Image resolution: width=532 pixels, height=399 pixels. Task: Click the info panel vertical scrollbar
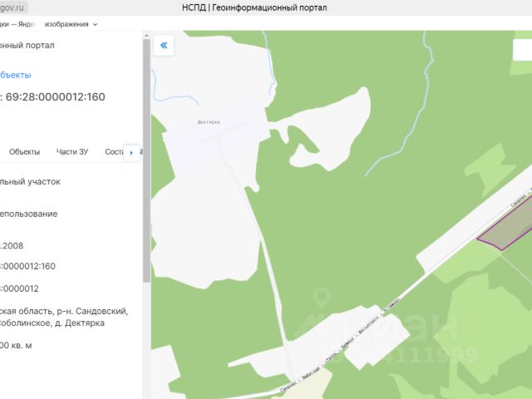[146, 160]
